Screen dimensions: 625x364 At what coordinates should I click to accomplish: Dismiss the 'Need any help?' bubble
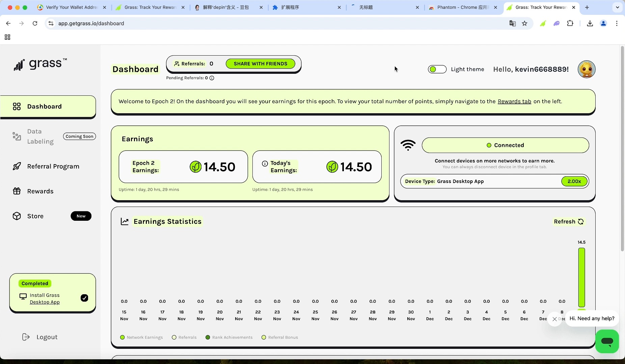[x=554, y=319]
